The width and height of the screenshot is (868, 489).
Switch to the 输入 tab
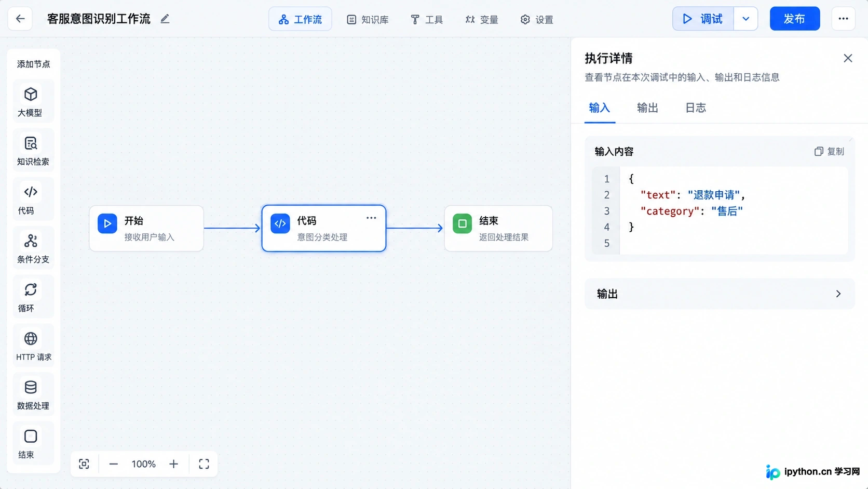[x=600, y=108]
